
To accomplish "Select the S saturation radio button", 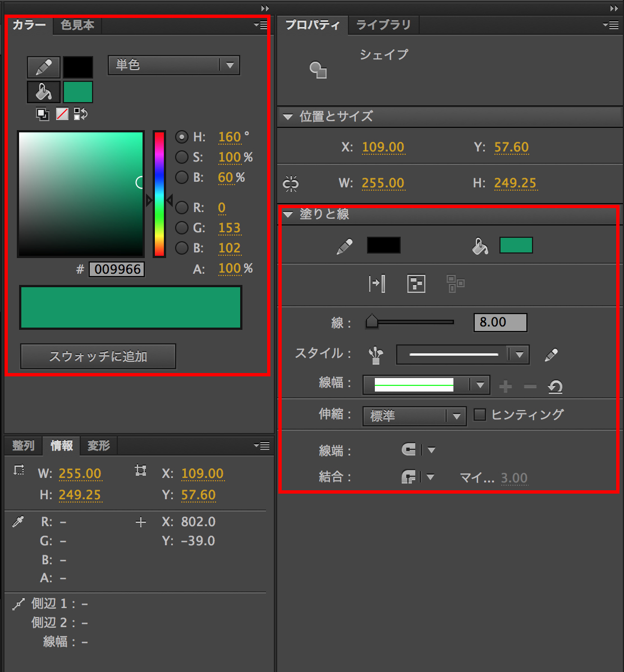I will [182, 157].
